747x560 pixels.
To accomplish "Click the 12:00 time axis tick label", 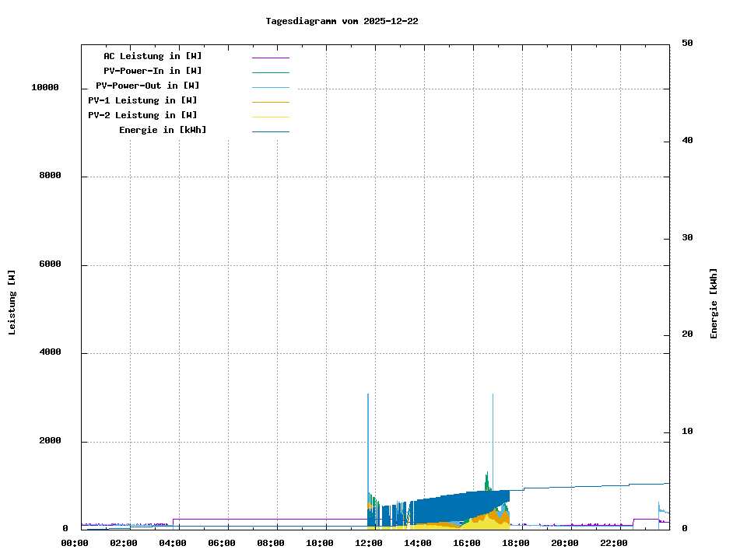I will click(368, 543).
